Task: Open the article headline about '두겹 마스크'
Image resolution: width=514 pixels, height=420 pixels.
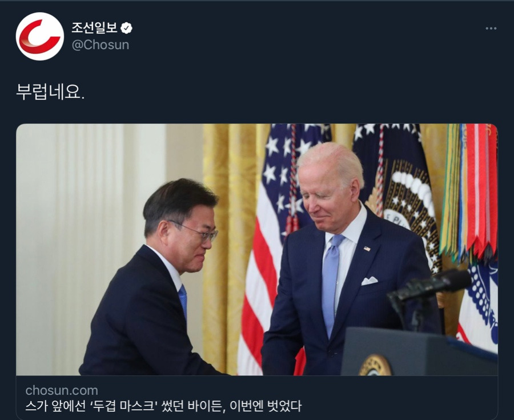Action: (163, 406)
